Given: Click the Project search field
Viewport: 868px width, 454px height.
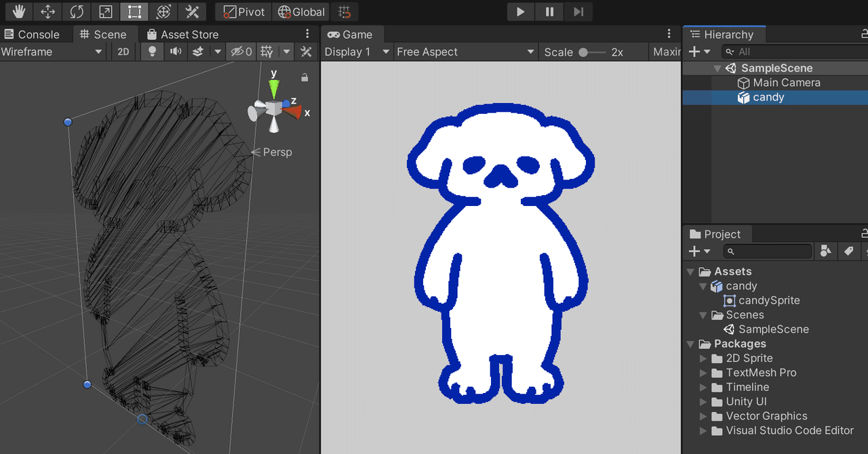Looking at the screenshot, I should 767,251.
